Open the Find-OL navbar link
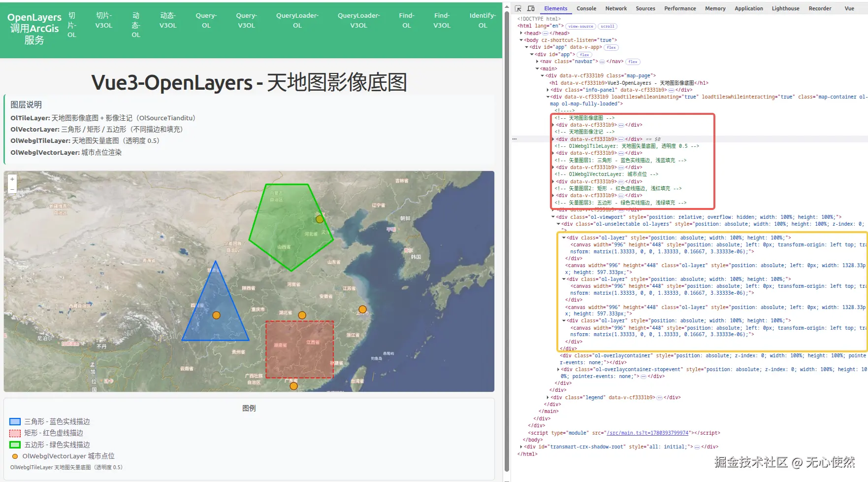This screenshot has height=482, width=868. click(407, 20)
